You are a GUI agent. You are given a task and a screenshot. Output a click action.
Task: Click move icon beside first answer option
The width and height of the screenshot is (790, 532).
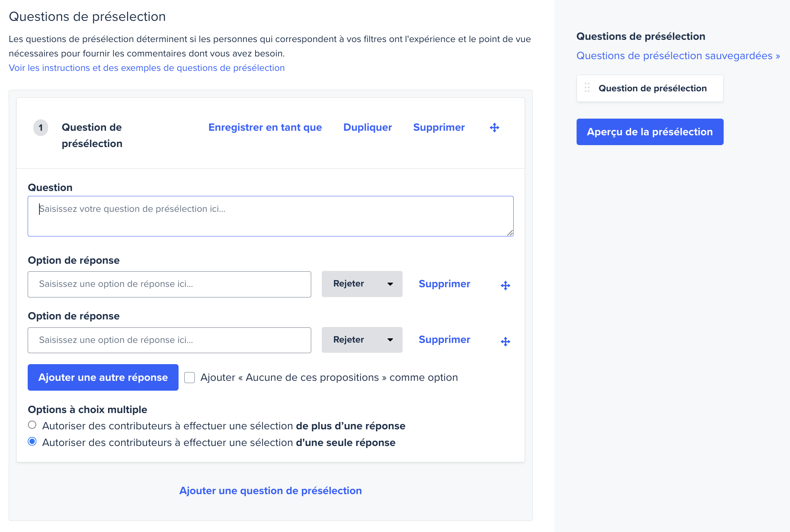pyautogui.click(x=505, y=285)
